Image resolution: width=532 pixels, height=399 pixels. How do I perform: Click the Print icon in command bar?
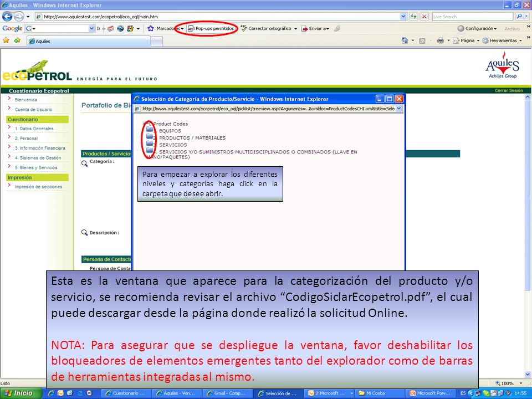pos(441,40)
